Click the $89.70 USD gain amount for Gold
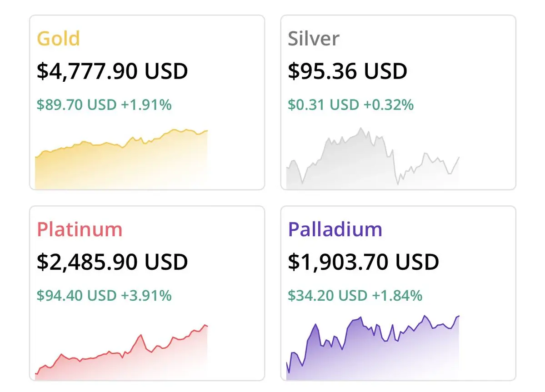This screenshot has height=392, width=545. click(x=77, y=105)
